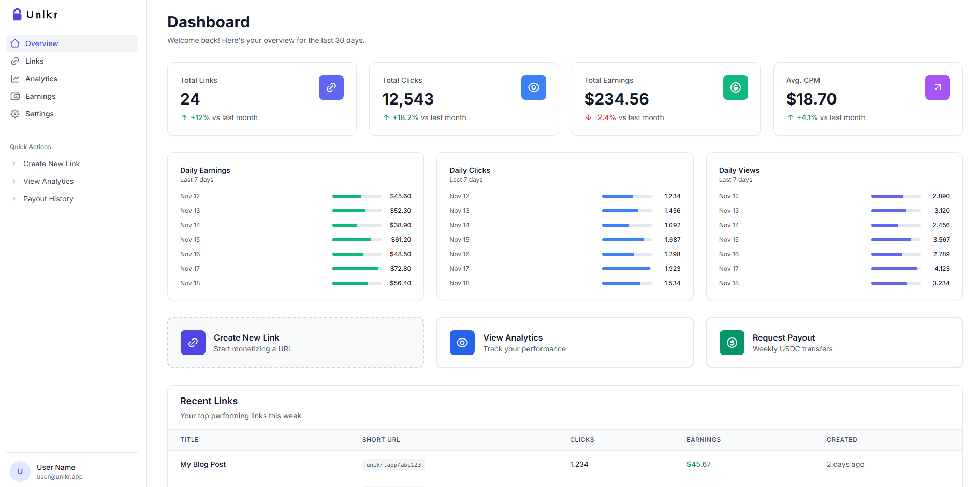Click the unlkr.app/abc123 short URL
980x487 pixels.
pos(393,464)
